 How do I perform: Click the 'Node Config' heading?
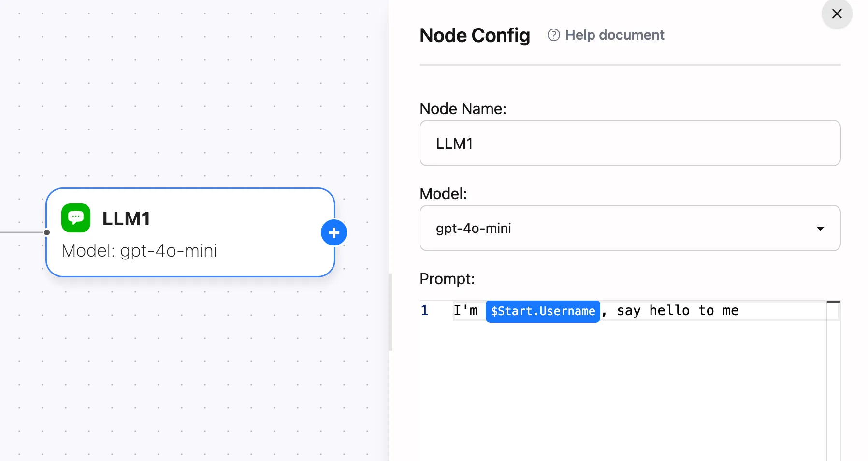pyautogui.click(x=475, y=35)
